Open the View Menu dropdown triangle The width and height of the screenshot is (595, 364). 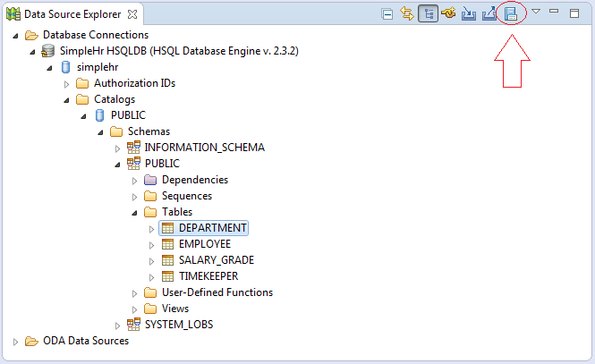point(536,12)
